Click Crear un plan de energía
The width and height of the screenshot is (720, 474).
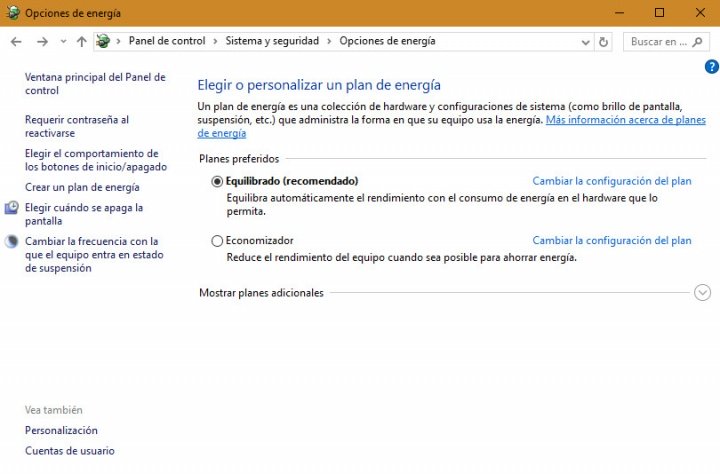[82, 187]
